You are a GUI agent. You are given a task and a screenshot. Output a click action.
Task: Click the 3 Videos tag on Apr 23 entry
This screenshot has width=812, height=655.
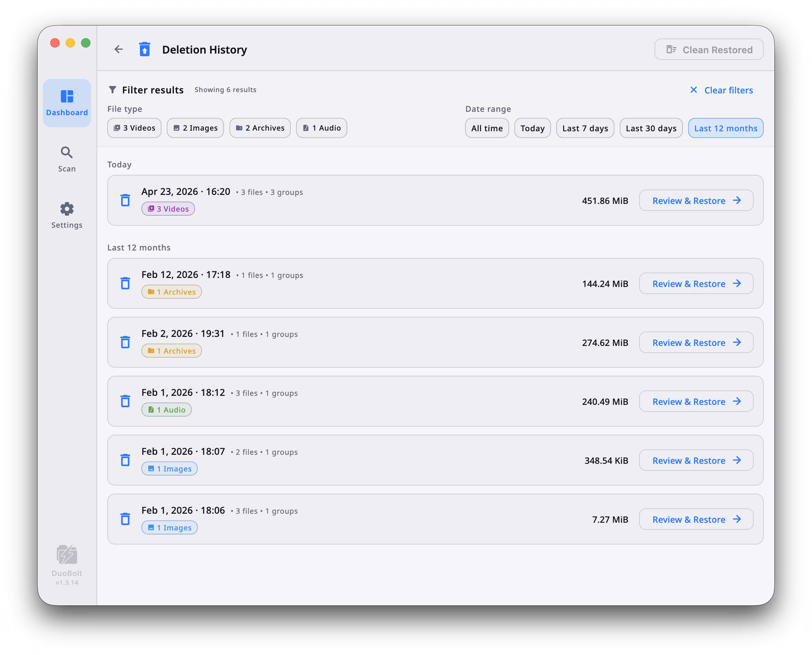click(x=168, y=209)
